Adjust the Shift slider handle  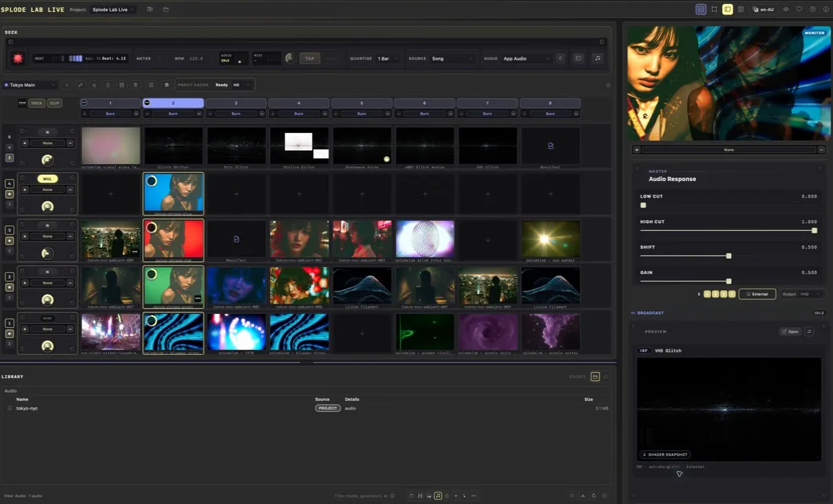point(728,256)
